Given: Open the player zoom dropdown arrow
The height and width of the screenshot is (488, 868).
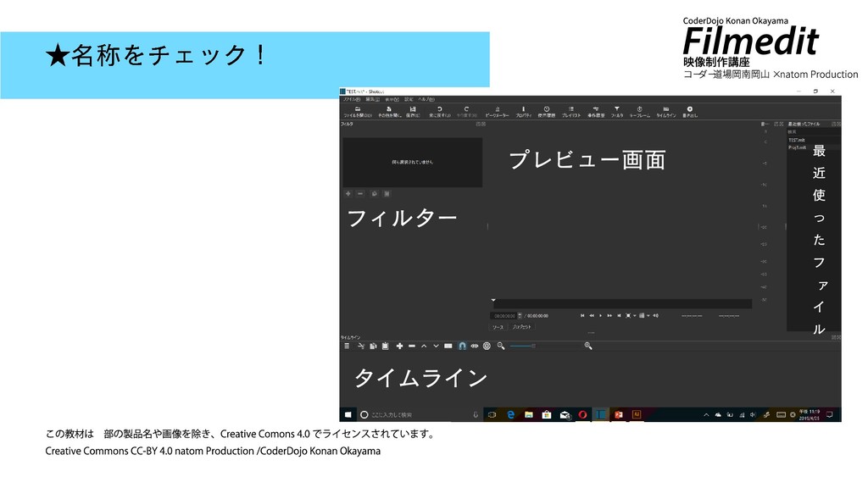Looking at the screenshot, I should click(634, 315).
